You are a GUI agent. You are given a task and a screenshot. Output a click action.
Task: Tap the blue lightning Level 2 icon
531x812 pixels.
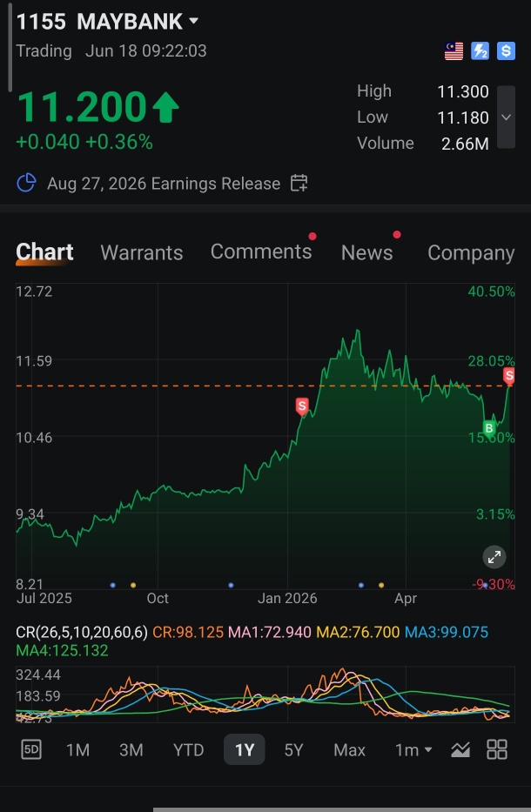click(x=481, y=51)
